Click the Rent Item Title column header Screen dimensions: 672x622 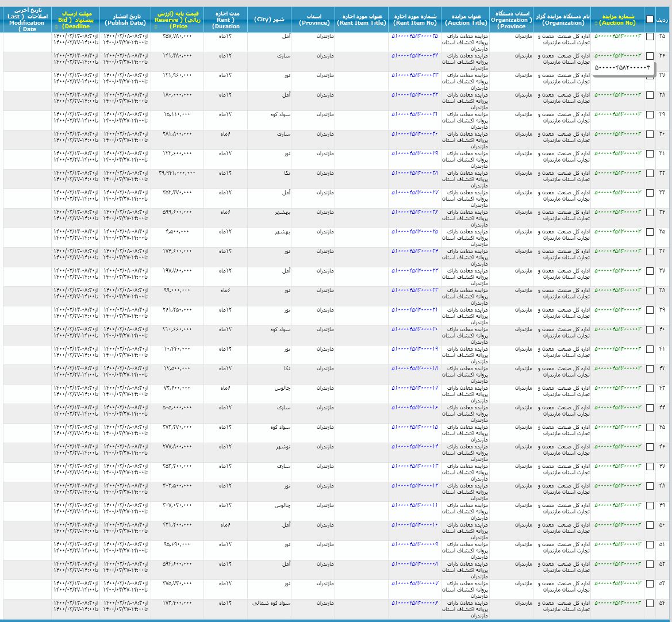point(361,20)
